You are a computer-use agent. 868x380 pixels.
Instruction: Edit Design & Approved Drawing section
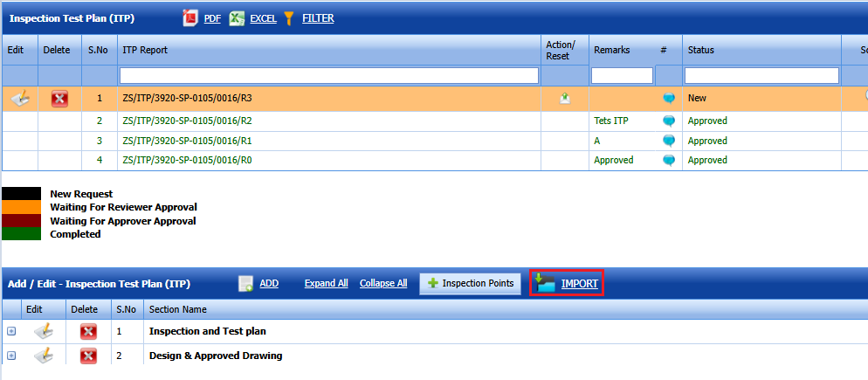44,356
